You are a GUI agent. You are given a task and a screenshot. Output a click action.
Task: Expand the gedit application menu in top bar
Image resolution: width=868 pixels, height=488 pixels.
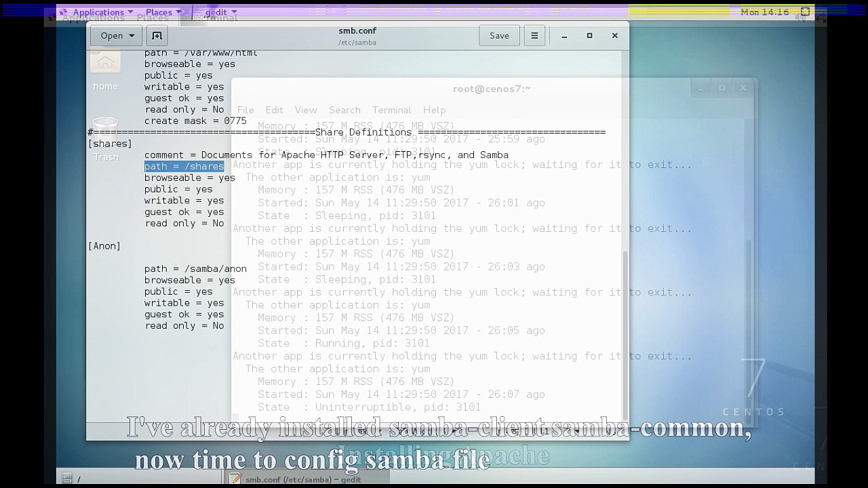click(x=216, y=12)
